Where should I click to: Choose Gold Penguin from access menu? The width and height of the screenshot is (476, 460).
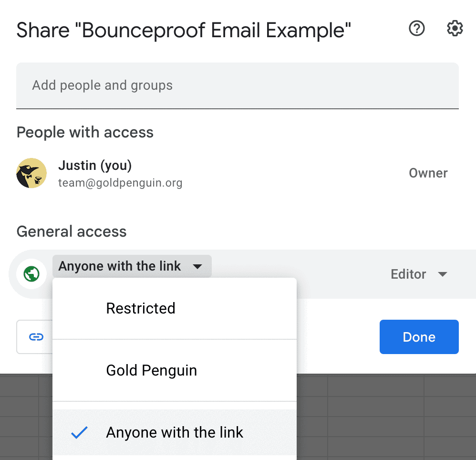click(x=151, y=370)
